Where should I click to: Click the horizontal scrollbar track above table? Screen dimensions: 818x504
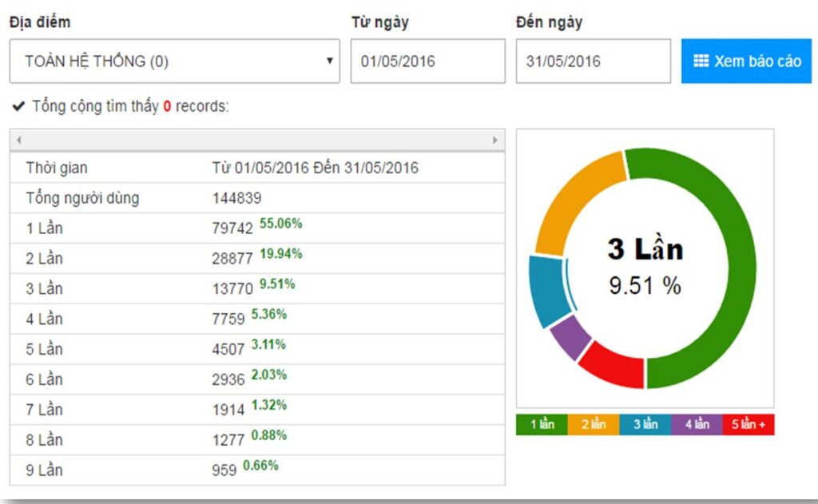coord(256,140)
